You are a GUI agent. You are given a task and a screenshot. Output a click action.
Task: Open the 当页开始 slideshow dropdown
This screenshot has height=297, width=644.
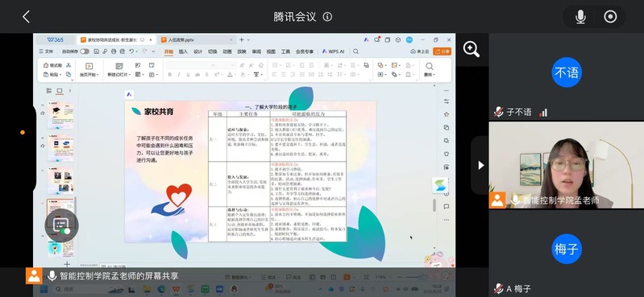click(89, 75)
